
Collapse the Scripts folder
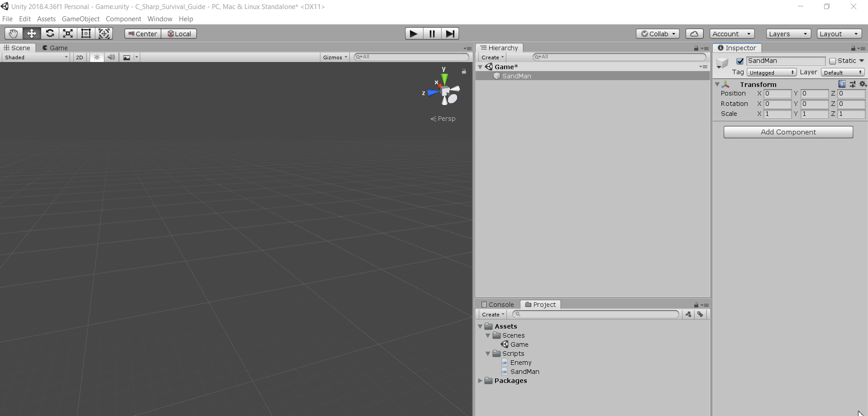tap(488, 354)
